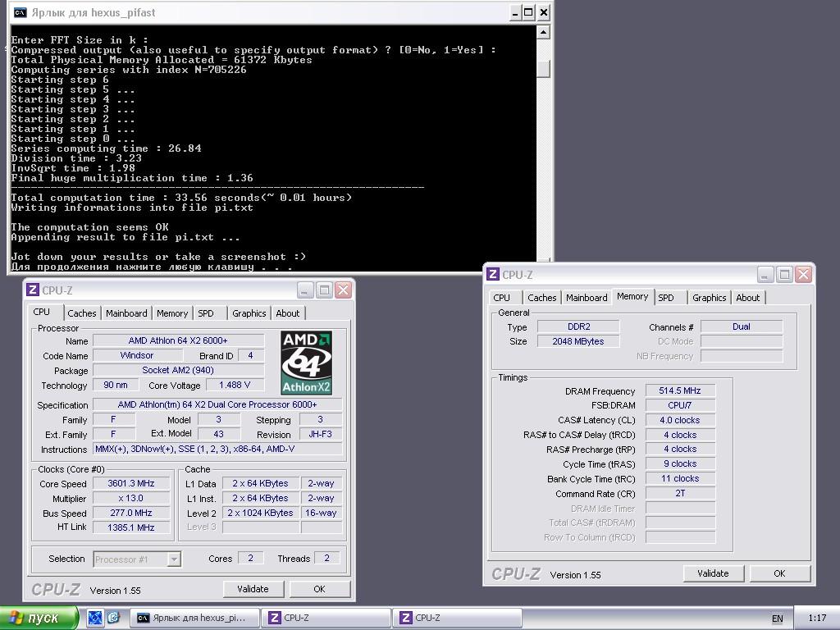Click the HT Link value 1385.1 MHz
The image size is (840, 630).
[131, 527]
